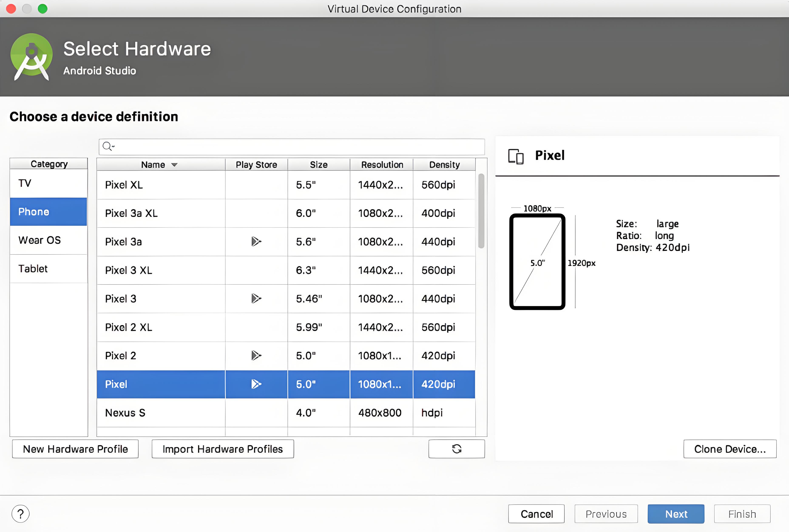Focus the device search field

click(291, 147)
